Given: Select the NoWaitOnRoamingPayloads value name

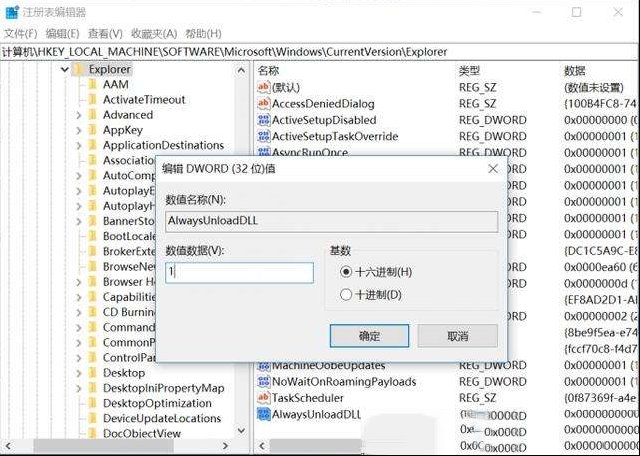Looking at the screenshot, I should (x=344, y=382).
